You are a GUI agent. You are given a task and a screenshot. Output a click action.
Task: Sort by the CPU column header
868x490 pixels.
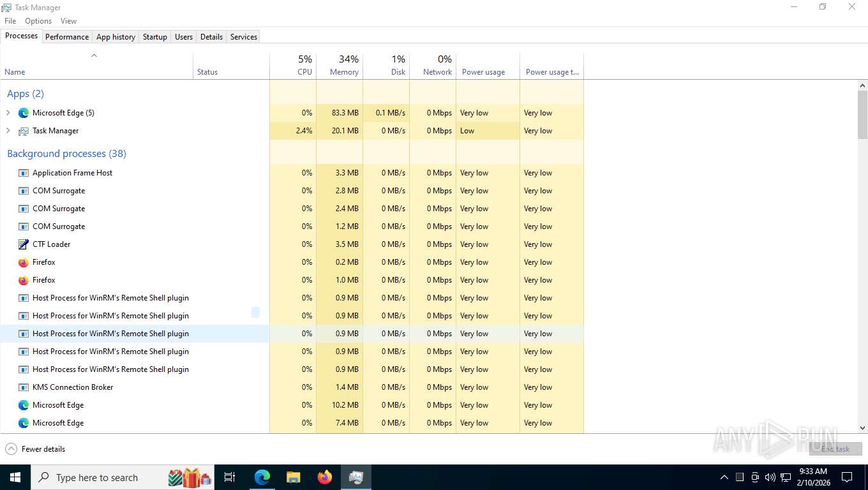[293, 66]
